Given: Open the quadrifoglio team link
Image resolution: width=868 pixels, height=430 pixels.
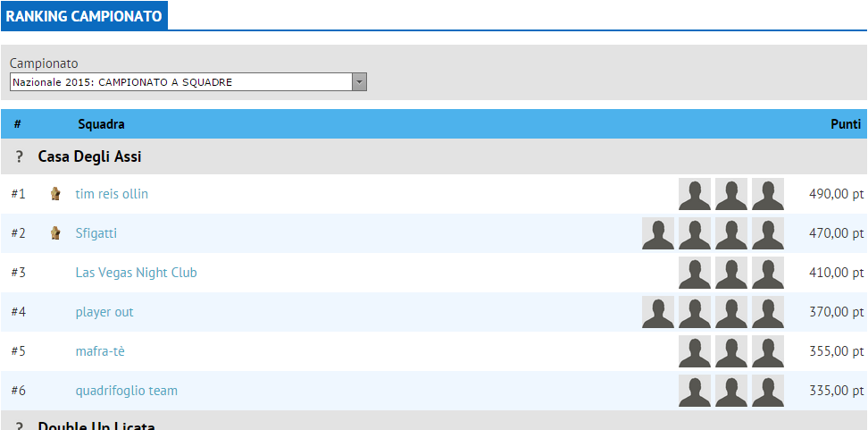Looking at the screenshot, I should [x=126, y=391].
